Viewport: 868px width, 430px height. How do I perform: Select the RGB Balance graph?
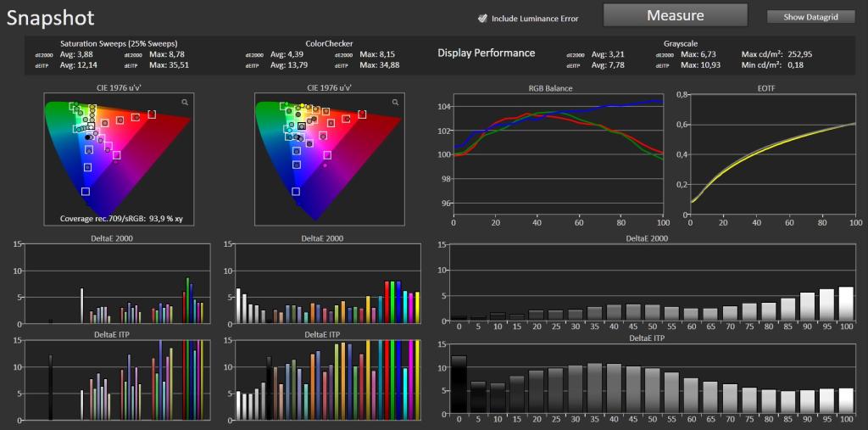pos(558,154)
